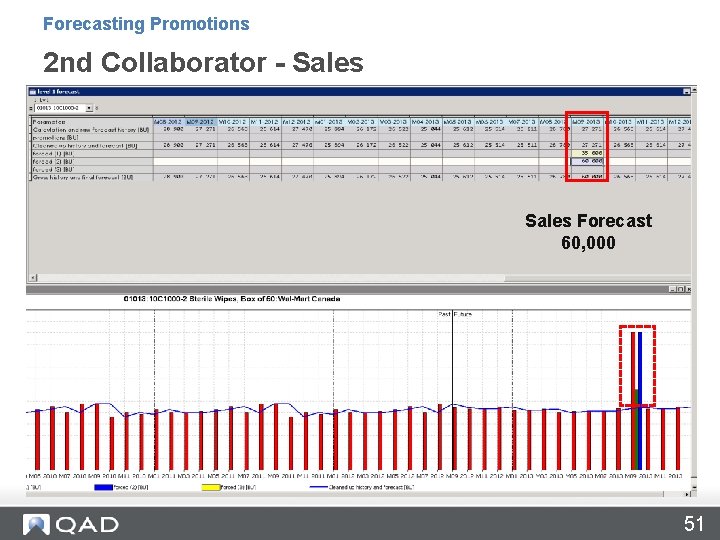Screen dimensions: 720x540
Task: Click the blue Forced (2) bar in chart
Action: [640, 400]
